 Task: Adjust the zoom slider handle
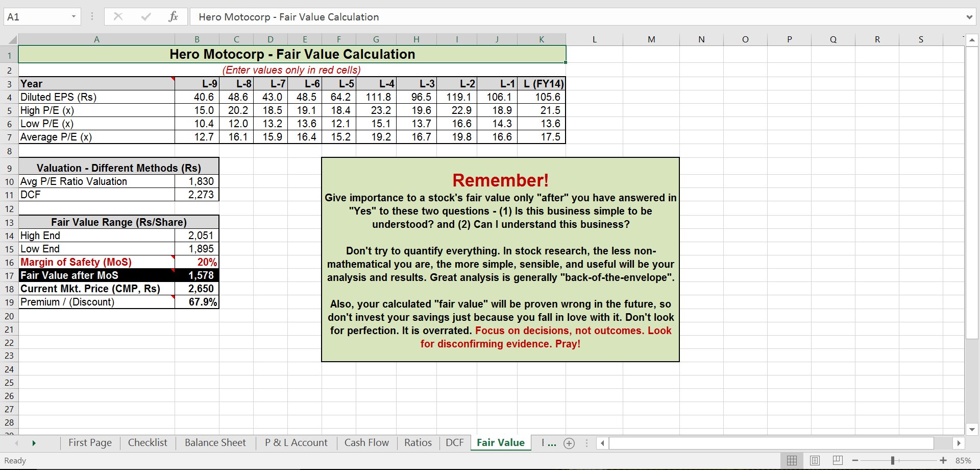point(893,460)
